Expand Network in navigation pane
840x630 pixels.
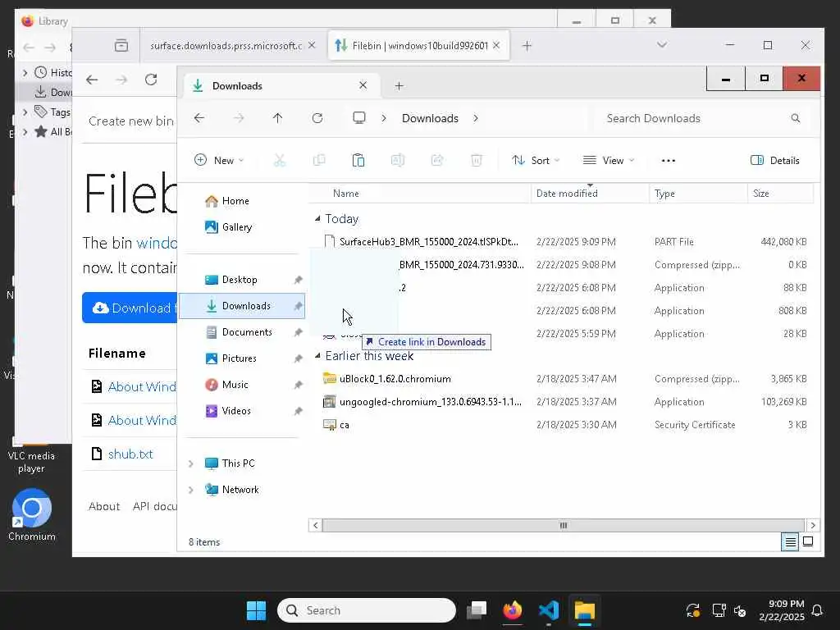[190, 490]
